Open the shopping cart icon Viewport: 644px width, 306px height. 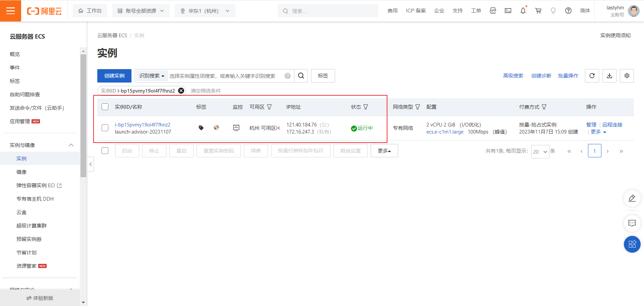538,11
